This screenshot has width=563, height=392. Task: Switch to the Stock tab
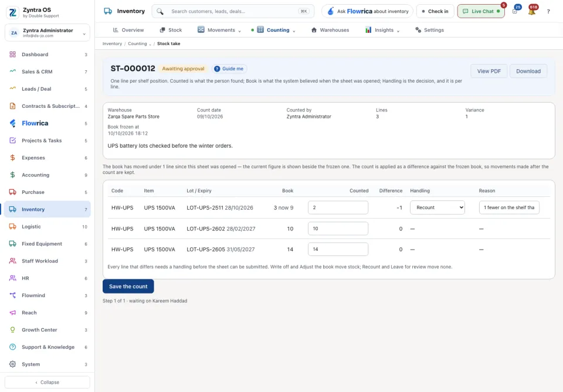pyautogui.click(x=171, y=30)
